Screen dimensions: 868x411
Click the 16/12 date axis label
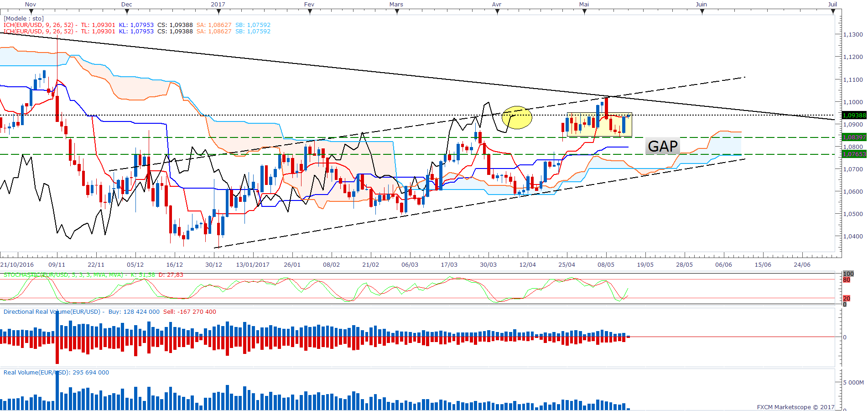[x=175, y=265]
